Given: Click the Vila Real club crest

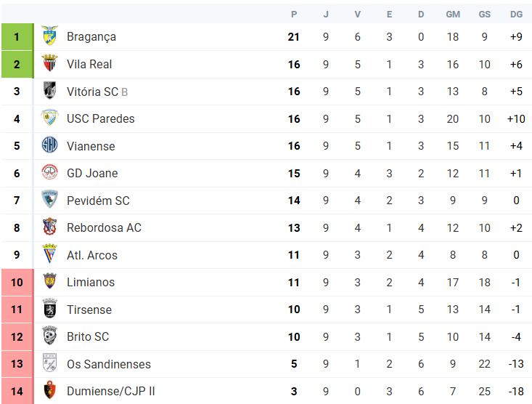Looking at the screenshot, I should click(49, 63).
